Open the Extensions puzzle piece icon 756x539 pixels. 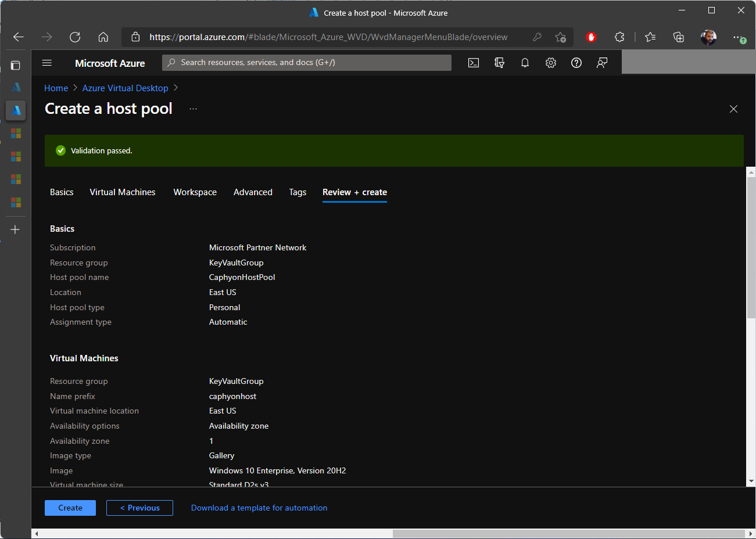pyautogui.click(x=619, y=37)
